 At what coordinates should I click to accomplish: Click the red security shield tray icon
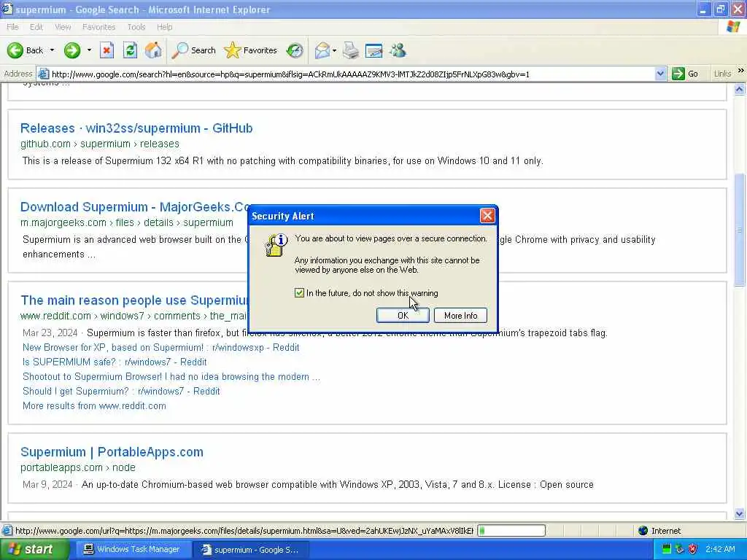click(x=693, y=549)
